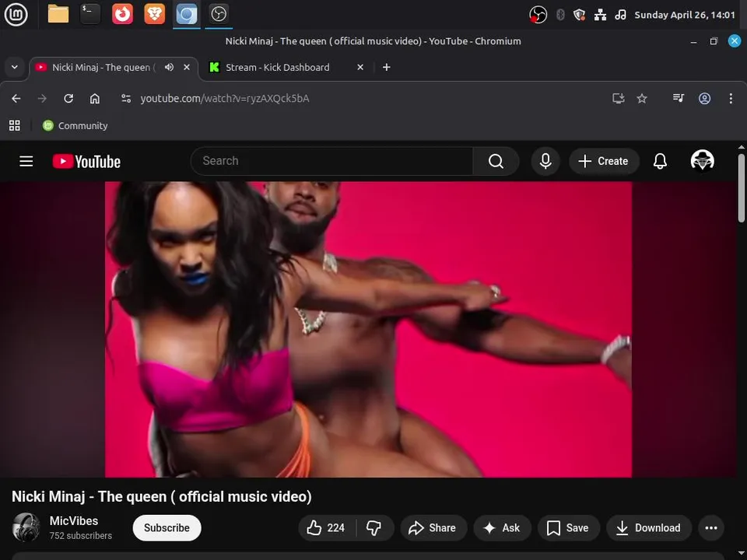Image resolution: width=747 pixels, height=560 pixels.
Task: Close the Nicki Minaj YouTube tab
Action: [187, 67]
